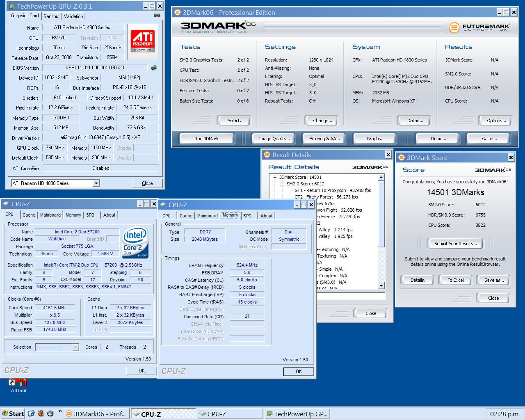Click the DRAM Frequency 524.4 MHz value
This screenshot has height=420, width=525.
247,265
